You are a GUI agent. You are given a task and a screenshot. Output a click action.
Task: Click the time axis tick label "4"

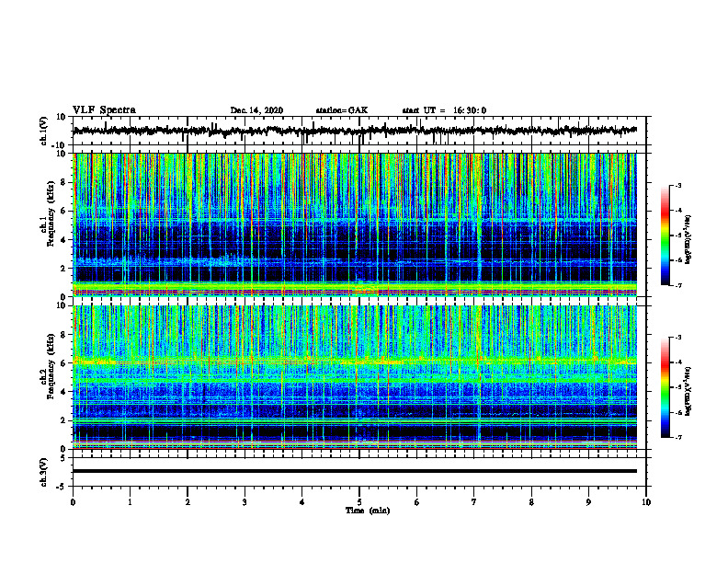[x=302, y=502]
